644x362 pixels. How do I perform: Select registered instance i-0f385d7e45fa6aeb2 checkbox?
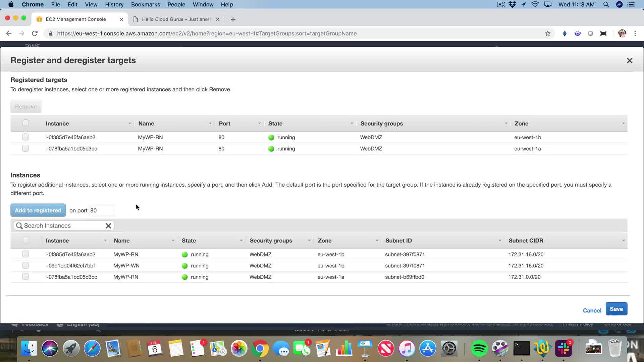point(25,137)
